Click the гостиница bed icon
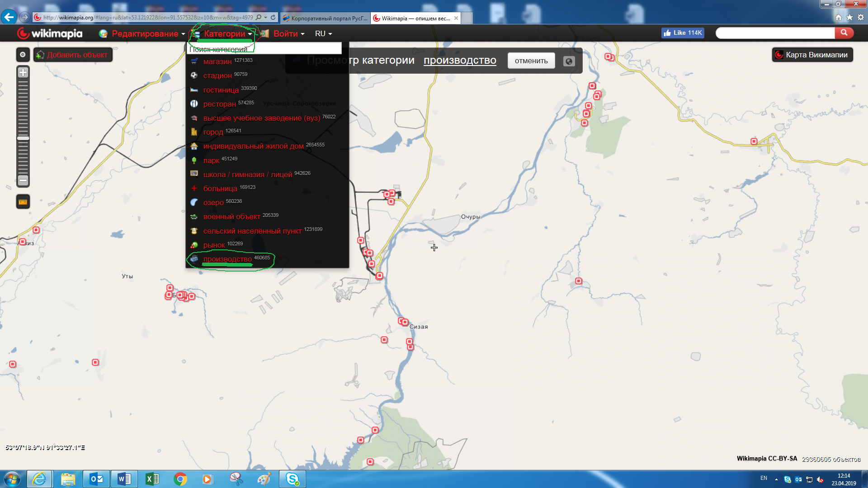868x488 pixels. (194, 90)
